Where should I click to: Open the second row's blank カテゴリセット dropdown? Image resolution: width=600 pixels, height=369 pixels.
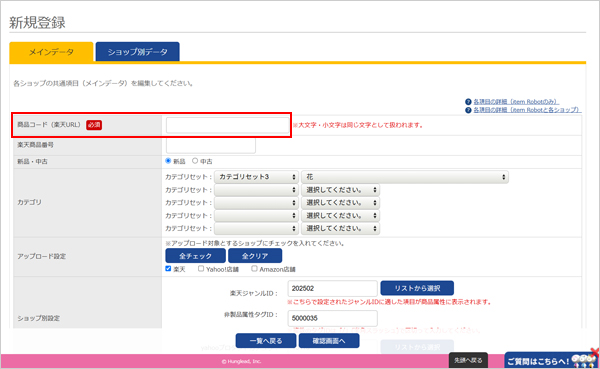(256, 190)
